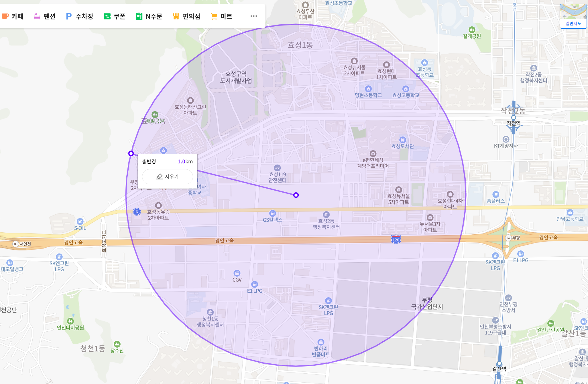This screenshot has height=384, width=588.
Task: Select the 펜션 category filter
Action: coord(44,16)
